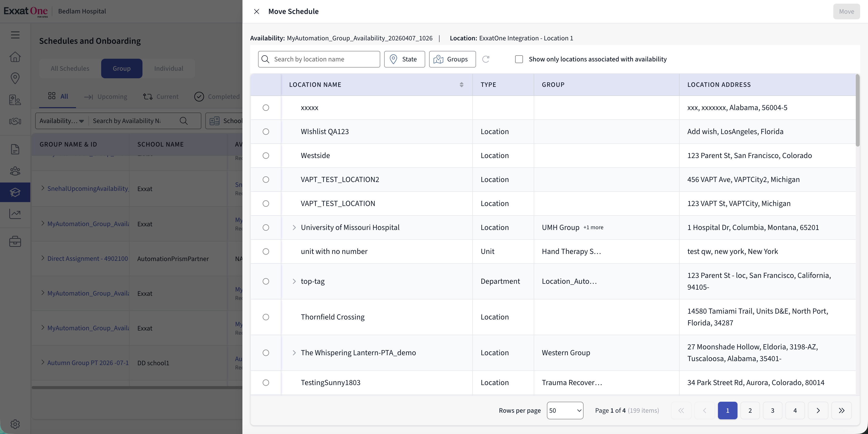Go to next page arrow
This screenshot has width=868, height=434.
818,411
